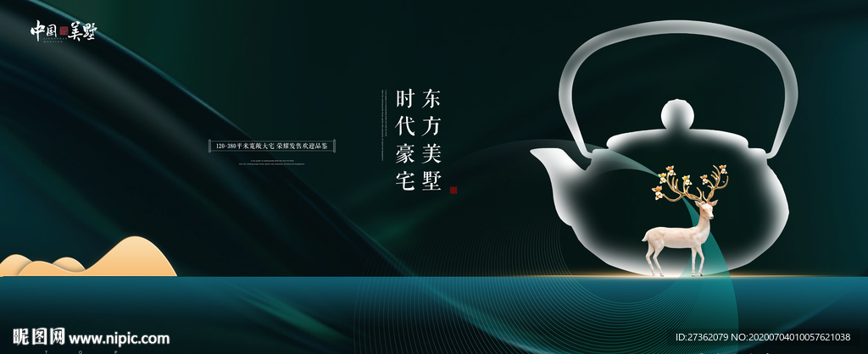Screen dimensions: 868x354
Task: Click the golden mountain illustration
Action: pyautogui.click(x=88, y=257)
